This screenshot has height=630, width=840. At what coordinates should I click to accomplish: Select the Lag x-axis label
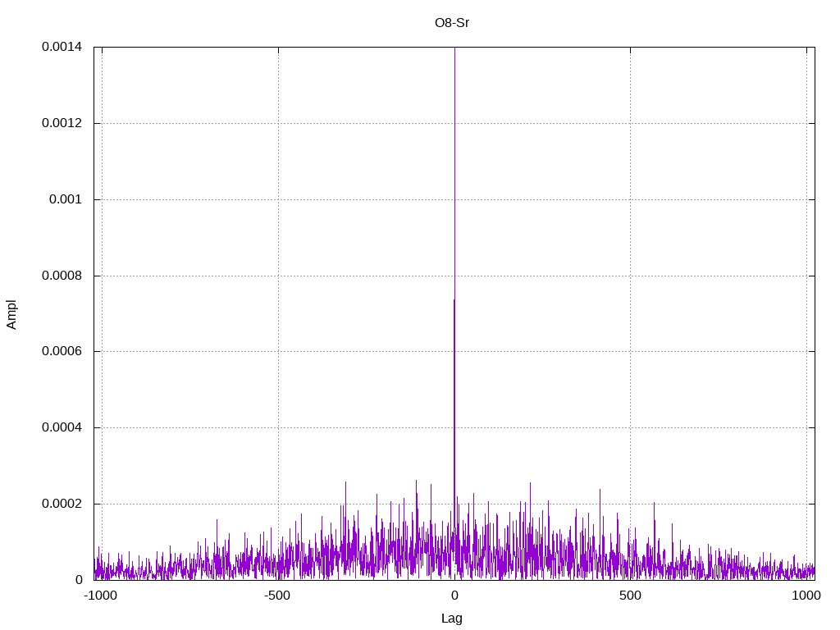(x=452, y=618)
